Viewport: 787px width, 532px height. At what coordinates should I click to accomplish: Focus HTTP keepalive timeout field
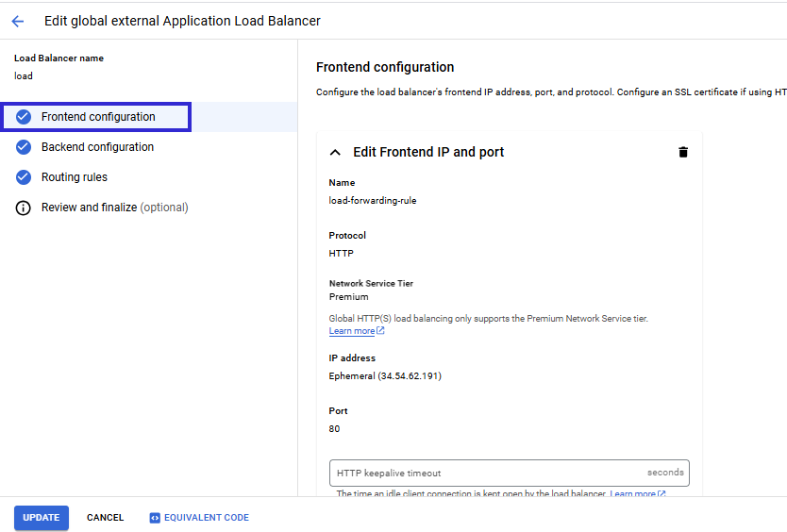pos(509,473)
